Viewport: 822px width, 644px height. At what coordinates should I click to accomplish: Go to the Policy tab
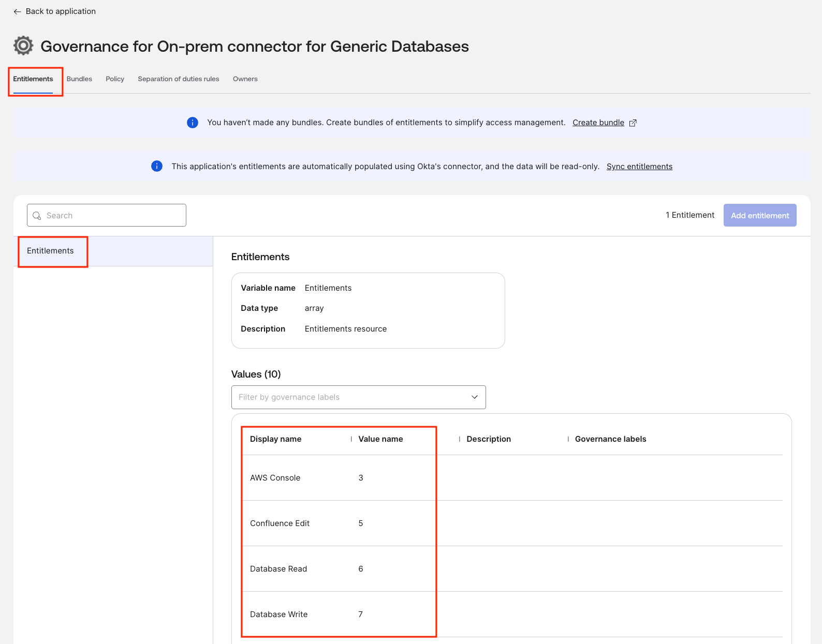[x=115, y=79]
